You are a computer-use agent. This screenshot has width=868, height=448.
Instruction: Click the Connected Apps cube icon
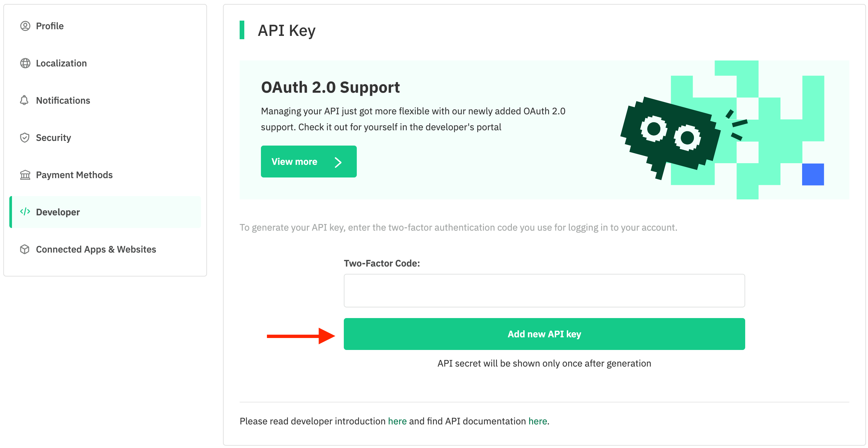(25, 249)
